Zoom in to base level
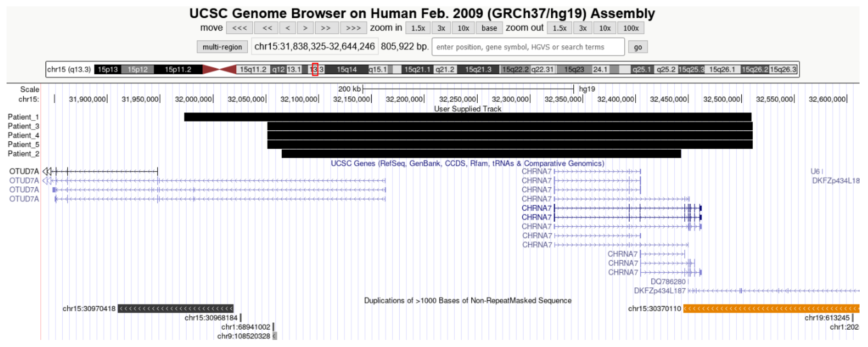Viewport: 868px width, 347px height. pos(489,28)
